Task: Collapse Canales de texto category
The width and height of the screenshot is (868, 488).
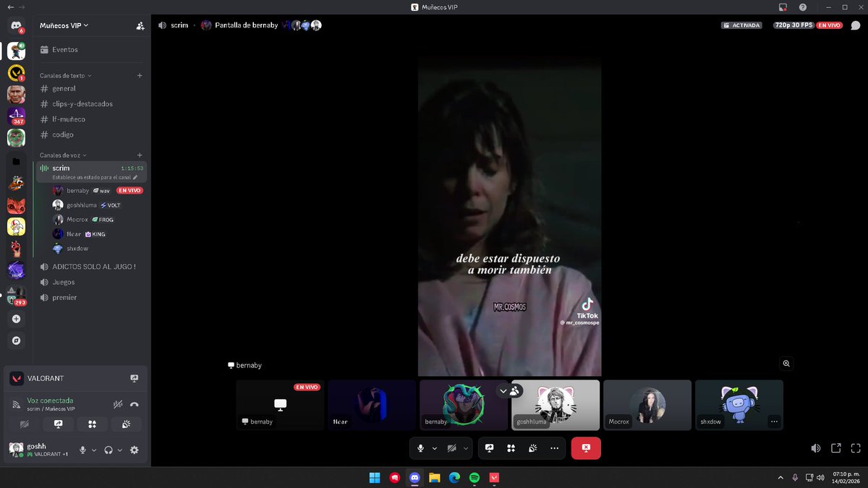Action: (x=66, y=75)
